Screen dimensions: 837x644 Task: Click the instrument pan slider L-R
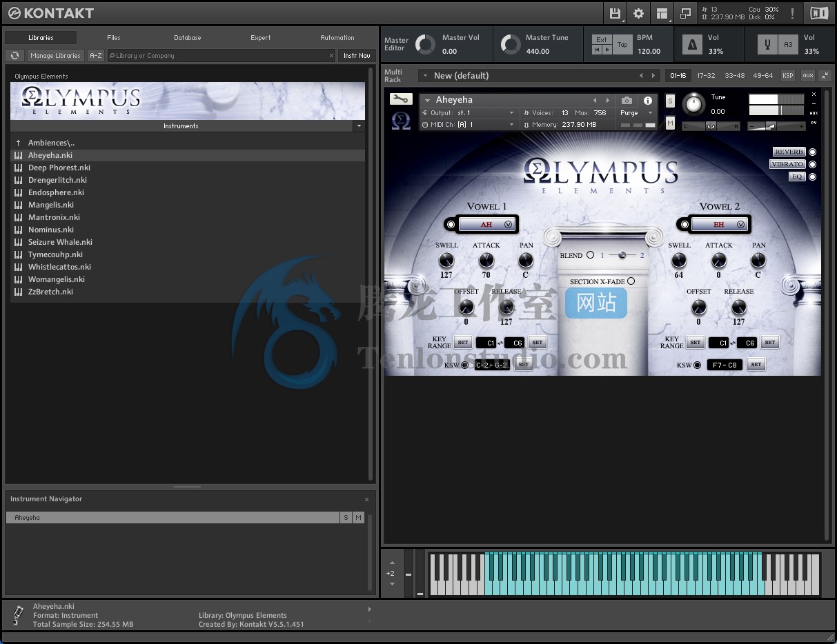[711, 126]
